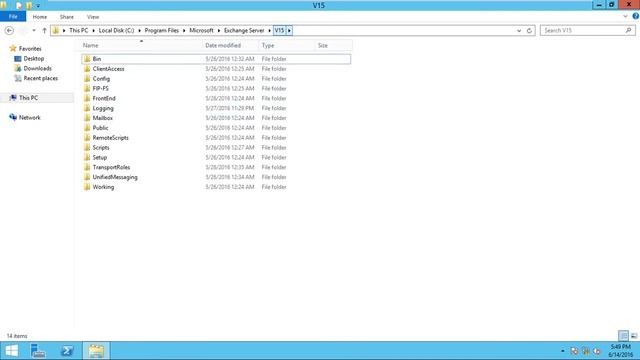The width and height of the screenshot is (640, 360).
Task: Click File Explorer taskbar button
Action: point(96,351)
